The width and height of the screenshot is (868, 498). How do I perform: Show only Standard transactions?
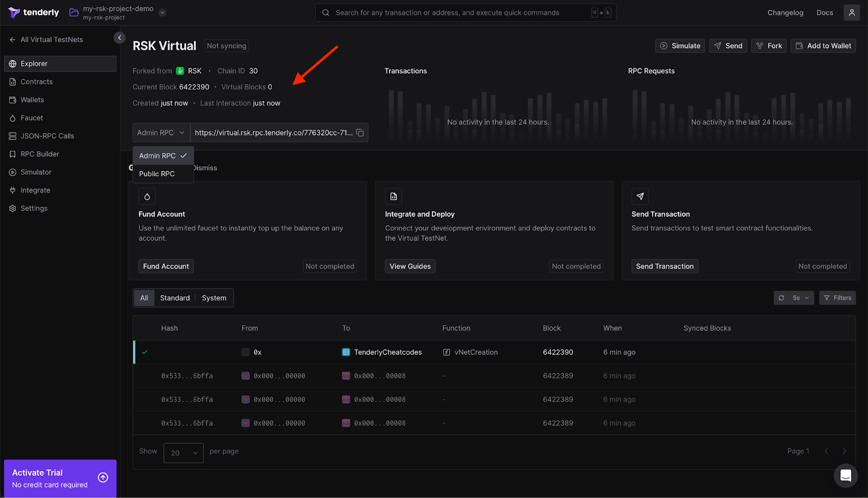coord(175,298)
